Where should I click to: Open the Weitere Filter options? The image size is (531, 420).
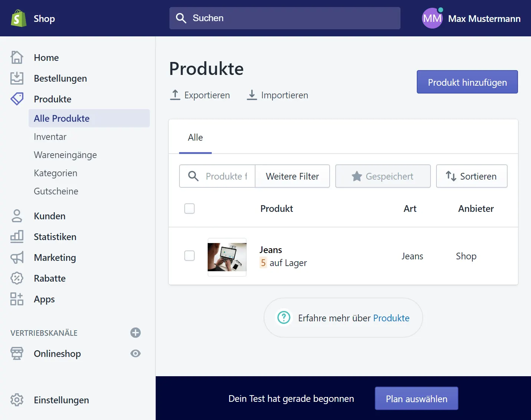click(292, 176)
